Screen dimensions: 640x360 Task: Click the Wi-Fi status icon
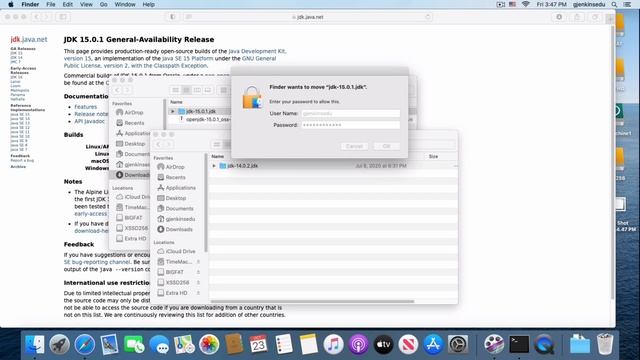coord(526,4)
